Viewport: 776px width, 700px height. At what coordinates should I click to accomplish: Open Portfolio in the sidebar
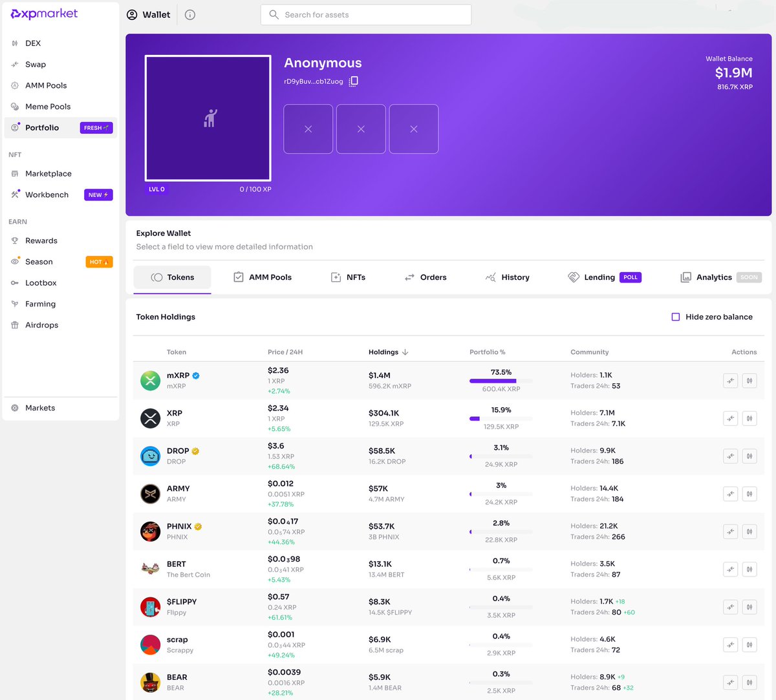61,127
